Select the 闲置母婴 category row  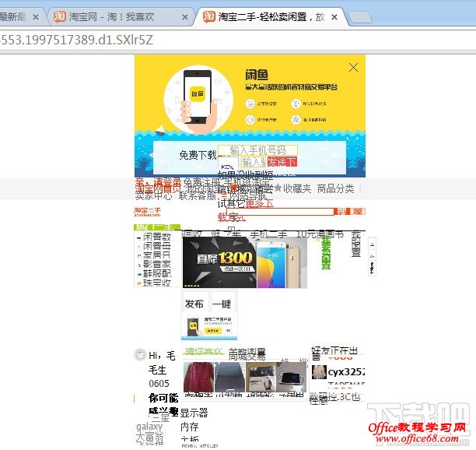click(157, 246)
